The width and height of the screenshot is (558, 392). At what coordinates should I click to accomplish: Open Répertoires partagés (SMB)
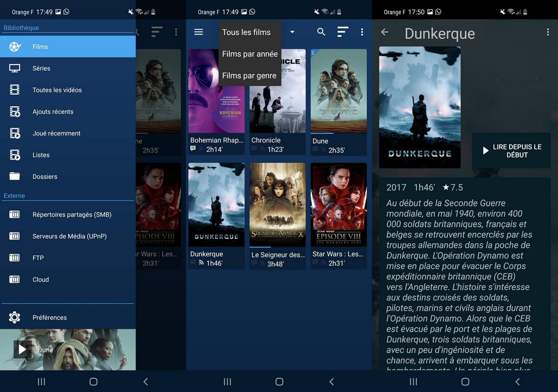click(x=68, y=215)
